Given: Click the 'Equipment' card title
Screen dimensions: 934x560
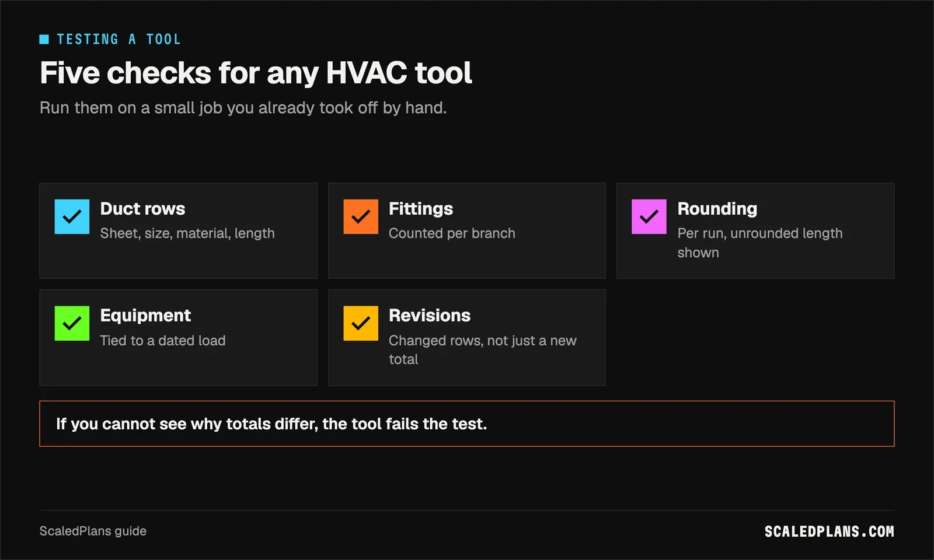Looking at the screenshot, I should [145, 316].
